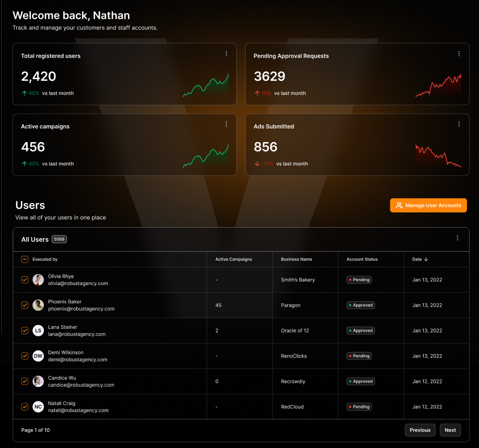479x448 pixels.
Task: Click the NC avatar for Natali Craig
Action: click(38, 407)
